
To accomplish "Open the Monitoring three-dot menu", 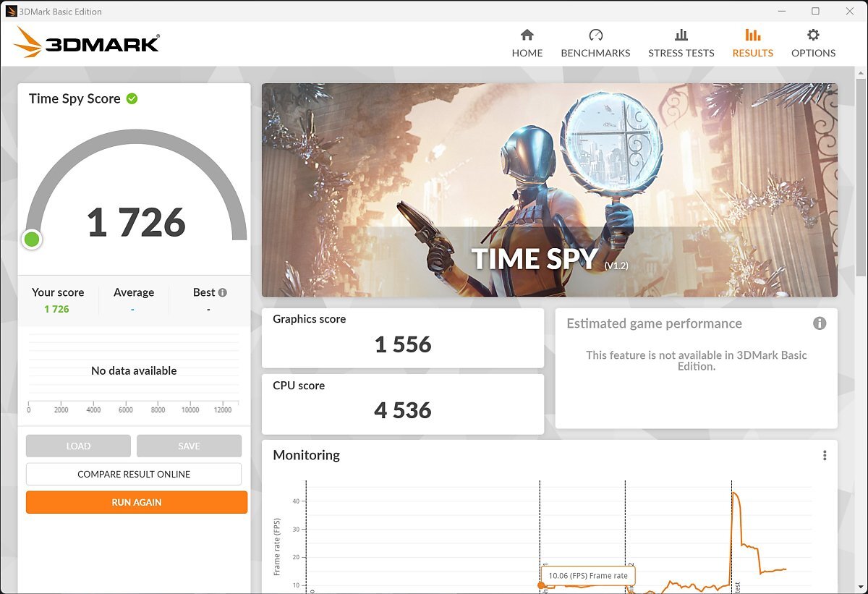I will (x=825, y=455).
